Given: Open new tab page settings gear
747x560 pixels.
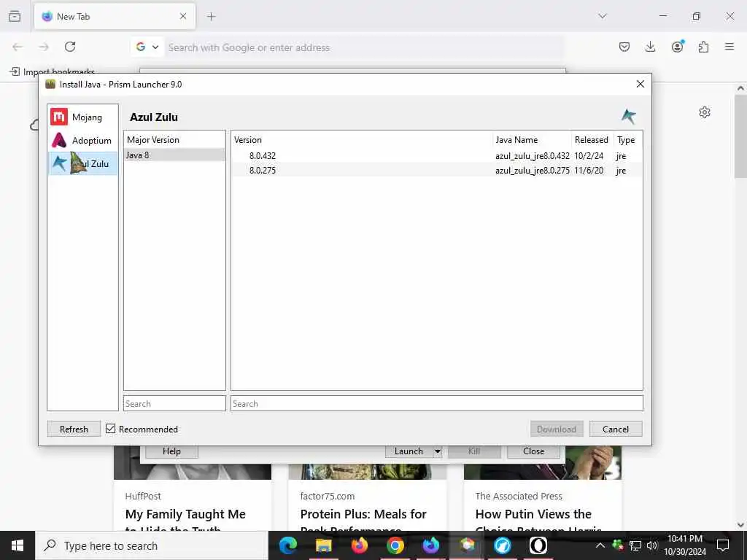Looking at the screenshot, I should point(705,112).
